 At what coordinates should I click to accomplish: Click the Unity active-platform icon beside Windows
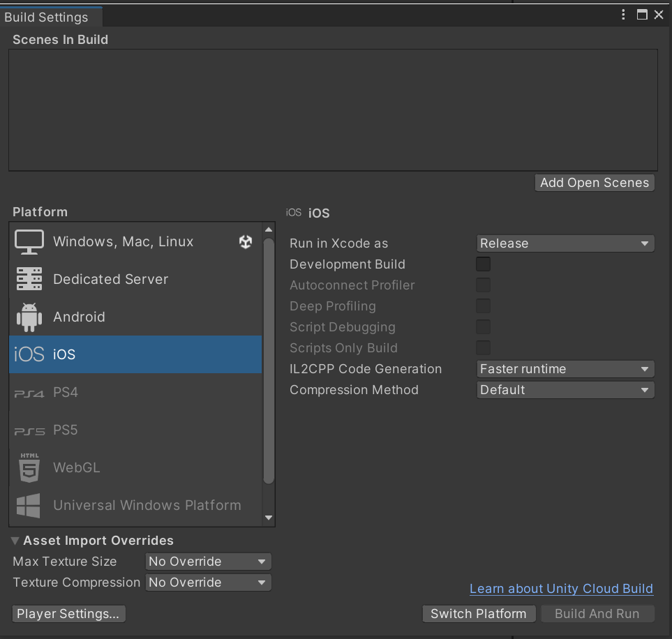tap(246, 241)
